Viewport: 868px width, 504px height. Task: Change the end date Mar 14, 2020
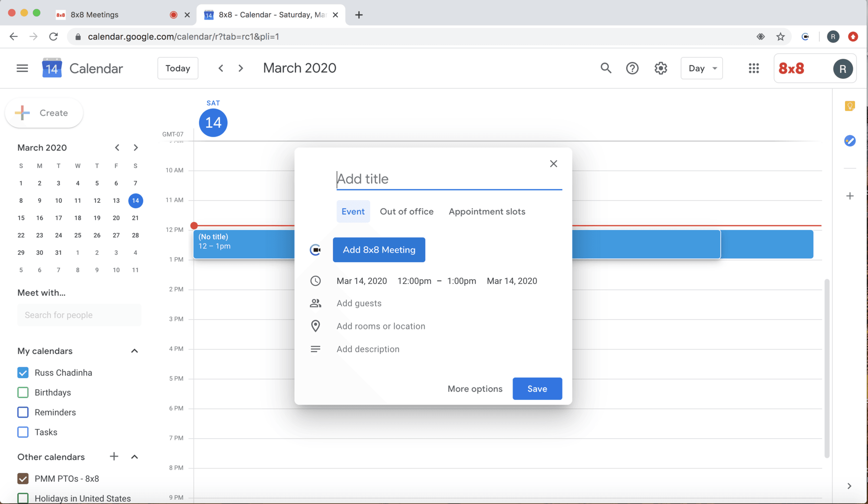pos(512,281)
